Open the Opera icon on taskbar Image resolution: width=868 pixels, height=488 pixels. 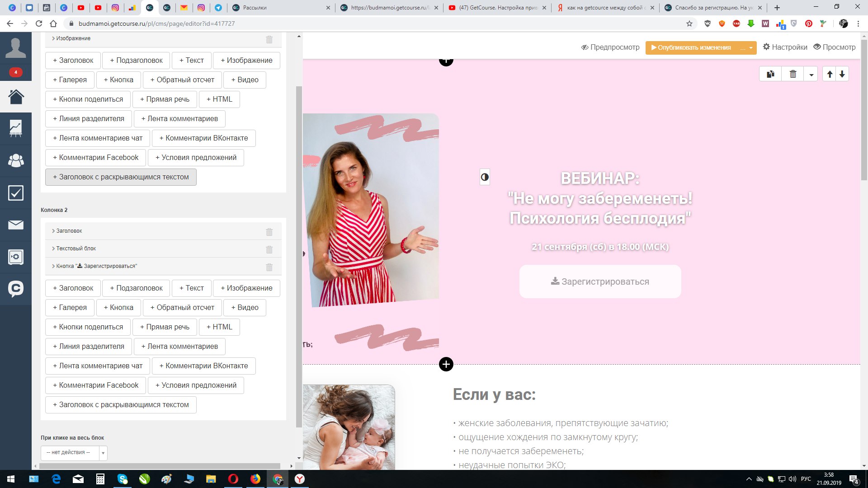[x=233, y=479]
